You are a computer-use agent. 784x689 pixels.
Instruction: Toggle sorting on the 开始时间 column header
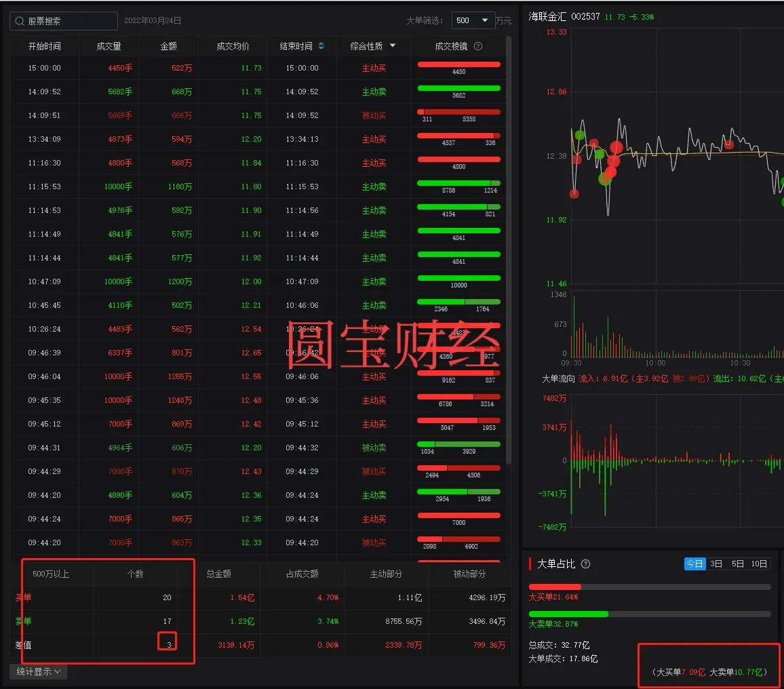click(x=45, y=46)
